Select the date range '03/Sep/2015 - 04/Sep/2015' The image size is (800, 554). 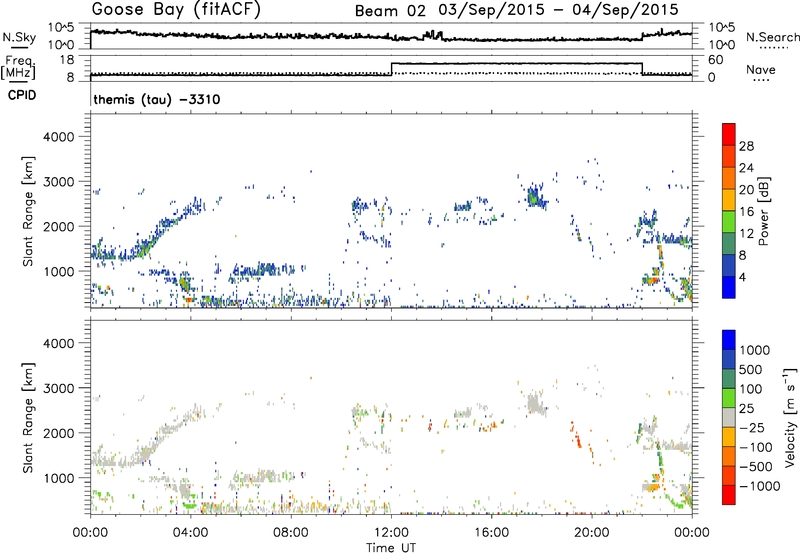559,10
